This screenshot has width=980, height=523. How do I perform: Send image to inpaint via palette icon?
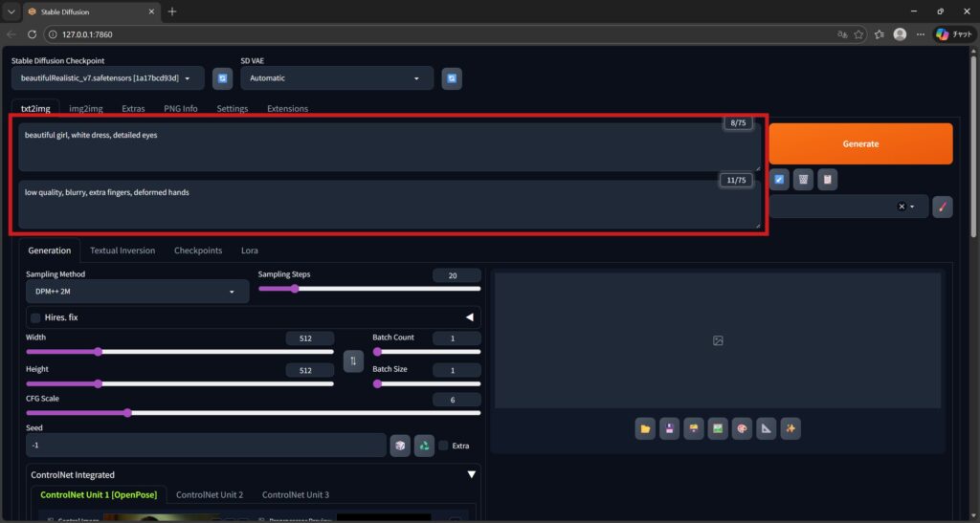pos(742,429)
